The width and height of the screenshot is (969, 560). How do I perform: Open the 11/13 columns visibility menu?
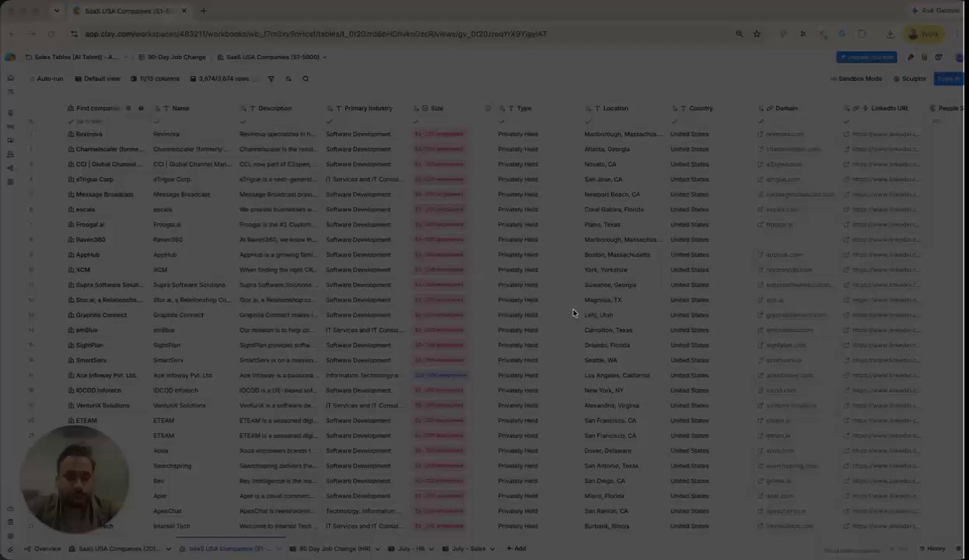coord(155,79)
